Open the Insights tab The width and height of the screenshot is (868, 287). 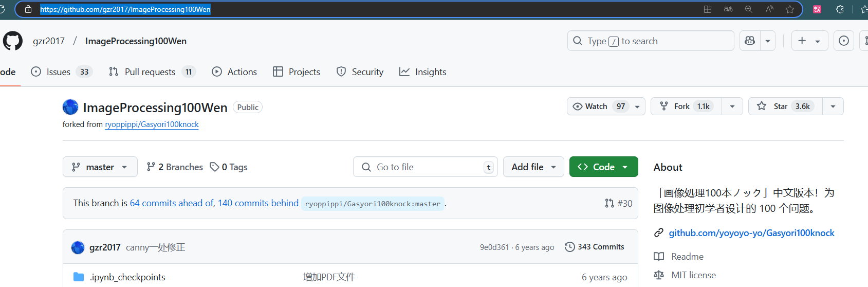tap(423, 72)
